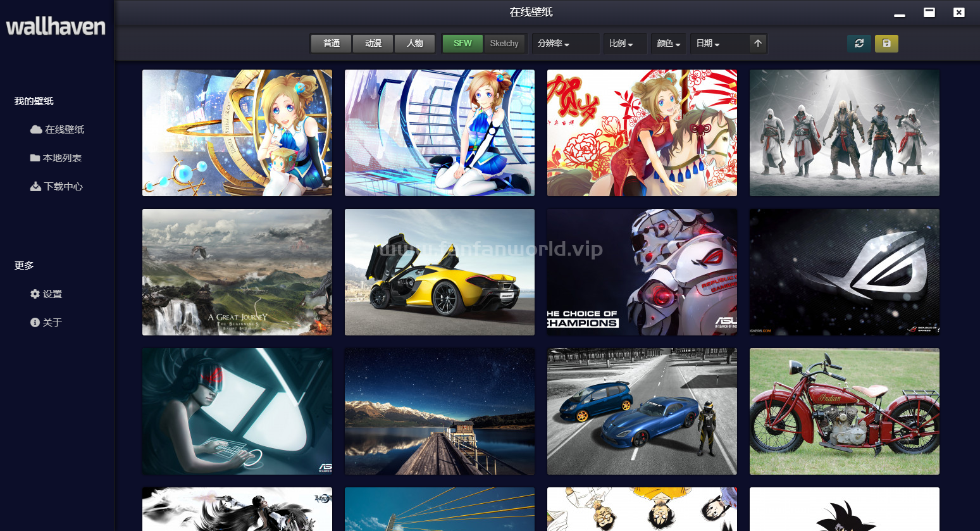Click the yellow save icon button

[x=886, y=44]
